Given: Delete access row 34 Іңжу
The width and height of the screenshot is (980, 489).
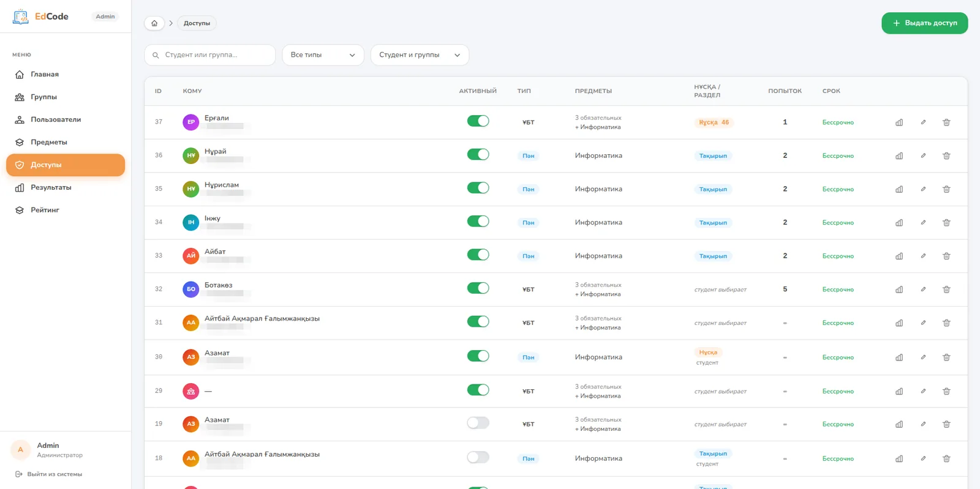Looking at the screenshot, I should click(x=946, y=223).
